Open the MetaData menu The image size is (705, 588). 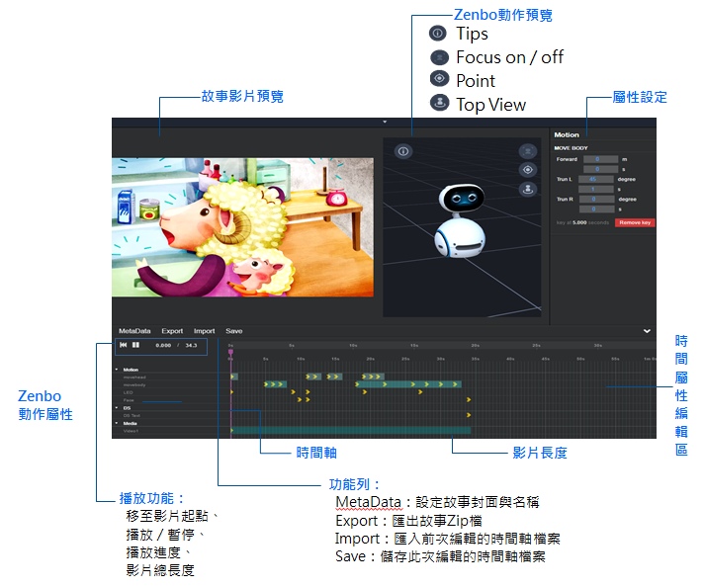pyautogui.click(x=134, y=331)
